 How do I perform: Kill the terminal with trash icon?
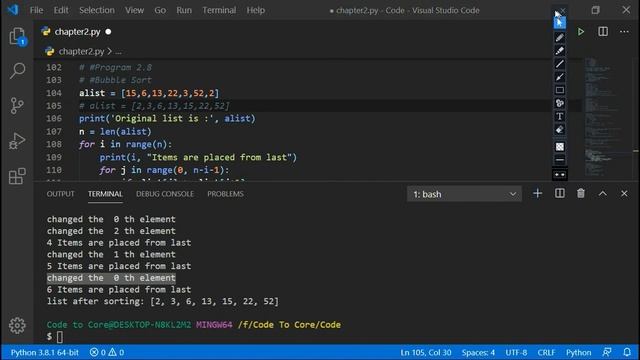(x=580, y=193)
